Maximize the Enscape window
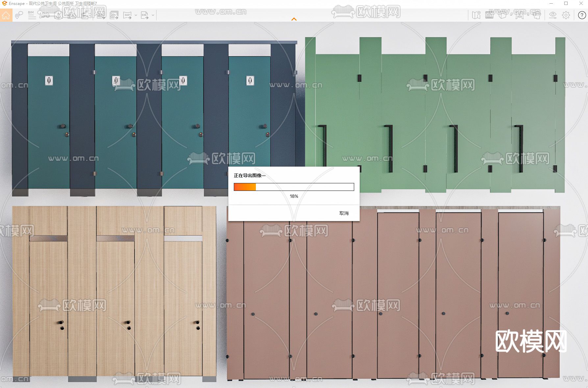Viewport: 588px width, 388px height. pyautogui.click(x=566, y=3)
